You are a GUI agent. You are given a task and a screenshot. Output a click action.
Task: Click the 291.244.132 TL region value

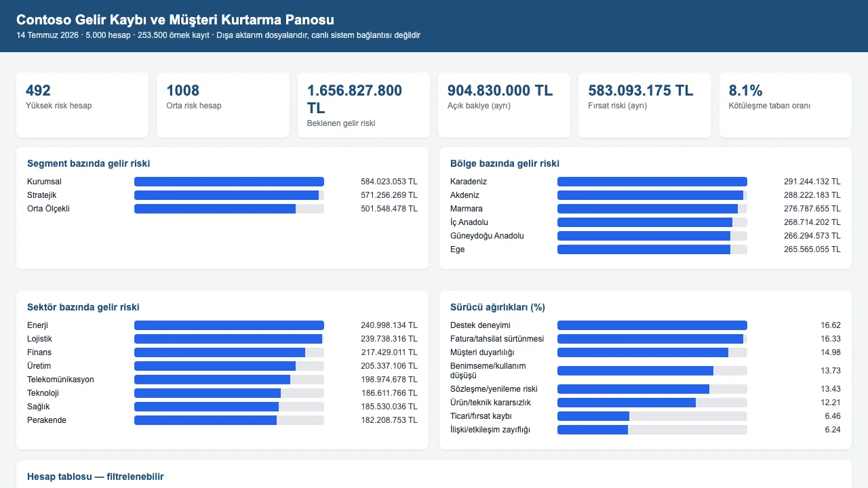[x=812, y=182]
